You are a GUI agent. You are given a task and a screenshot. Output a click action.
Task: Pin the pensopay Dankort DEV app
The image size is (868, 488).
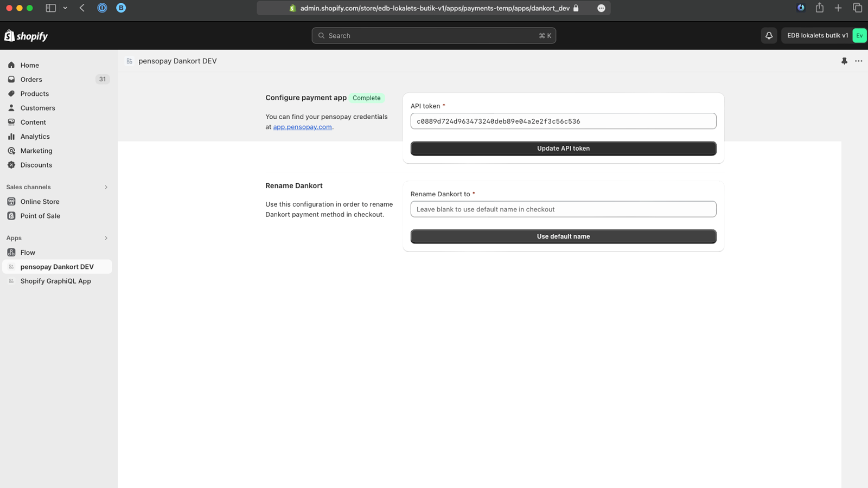[x=844, y=61]
